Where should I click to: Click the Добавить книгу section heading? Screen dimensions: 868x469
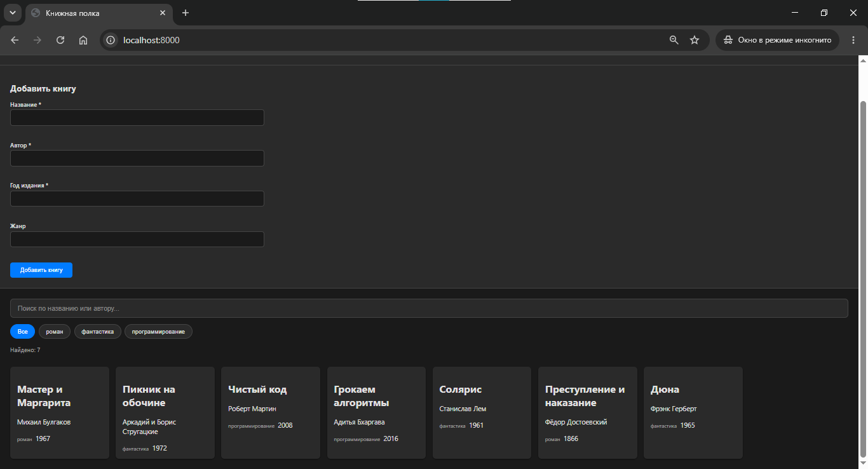(43, 89)
